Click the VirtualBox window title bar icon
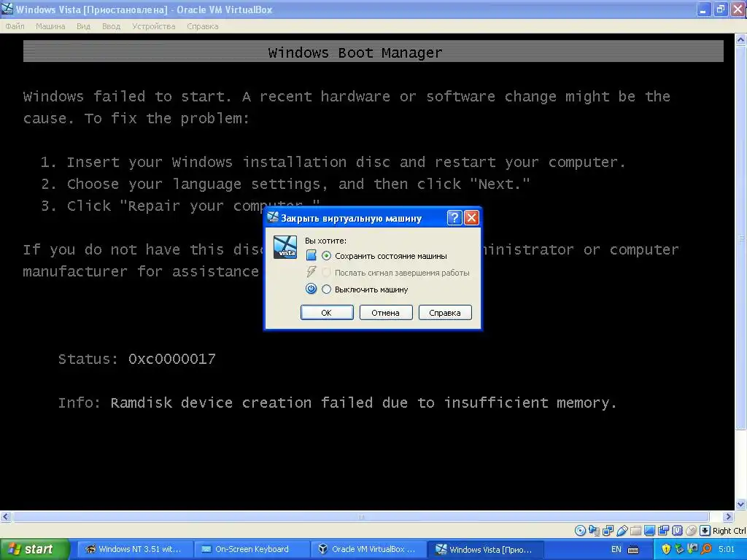Screen dimensions: 747x560 (7, 9)
